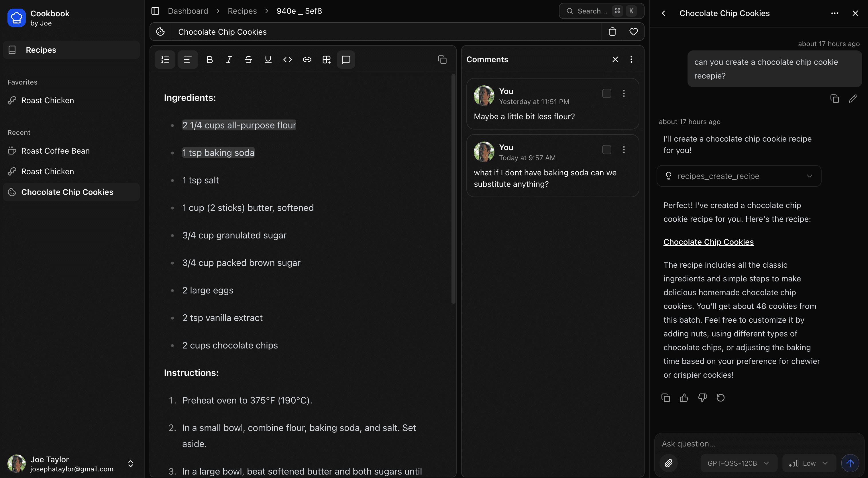The width and height of the screenshot is (868, 478).
Task: Apply italic formatting to selected text
Action: [229, 60]
